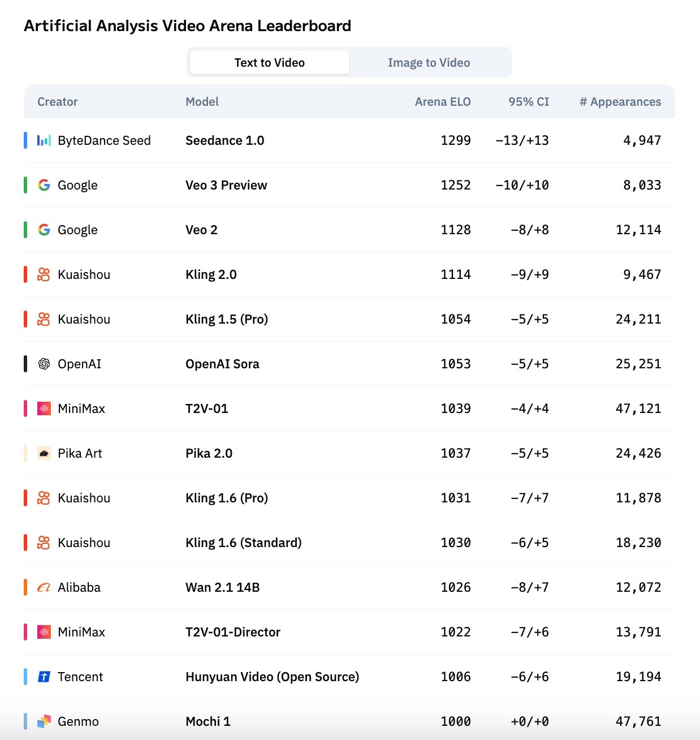The width and height of the screenshot is (700, 740).
Task: Click the Creator column header
Action: (58, 102)
